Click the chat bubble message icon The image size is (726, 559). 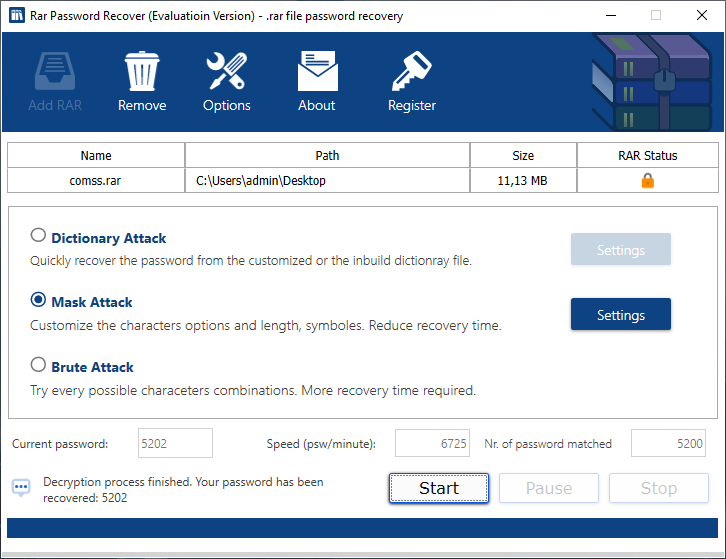[21, 488]
